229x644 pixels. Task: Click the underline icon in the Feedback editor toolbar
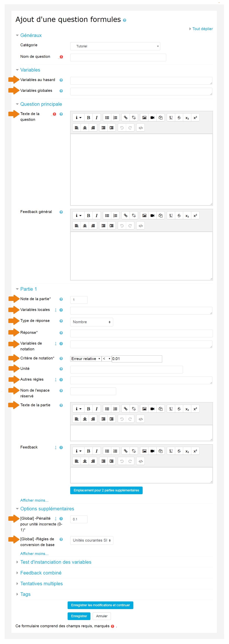click(171, 451)
